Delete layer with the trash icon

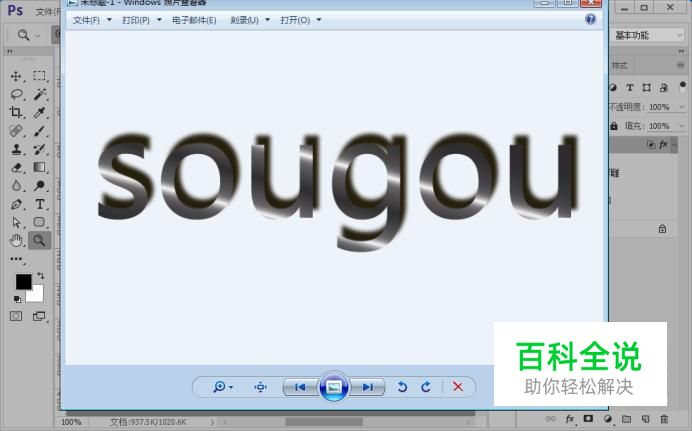click(664, 419)
